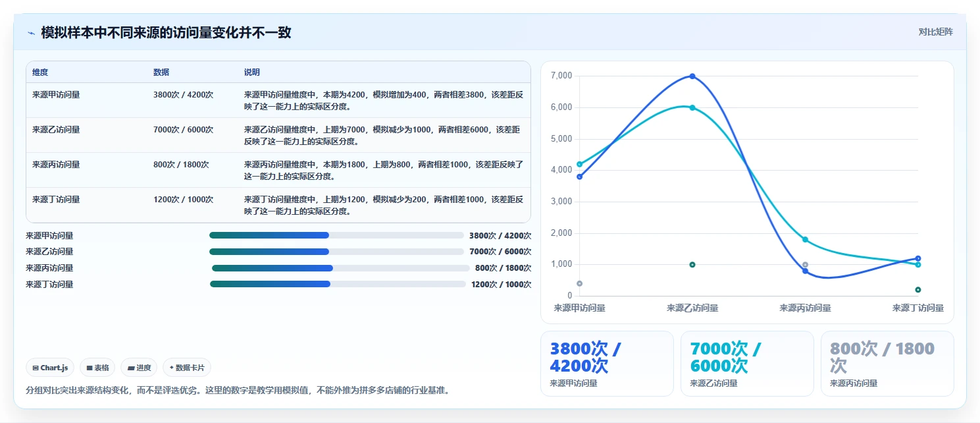Click table cell 来源丙访问量
Screen dimensions: 980x423
coord(56,165)
